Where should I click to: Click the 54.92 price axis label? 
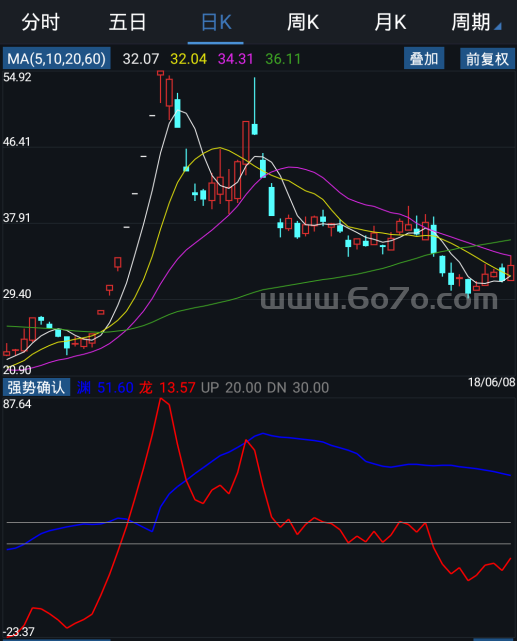click(17, 77)
